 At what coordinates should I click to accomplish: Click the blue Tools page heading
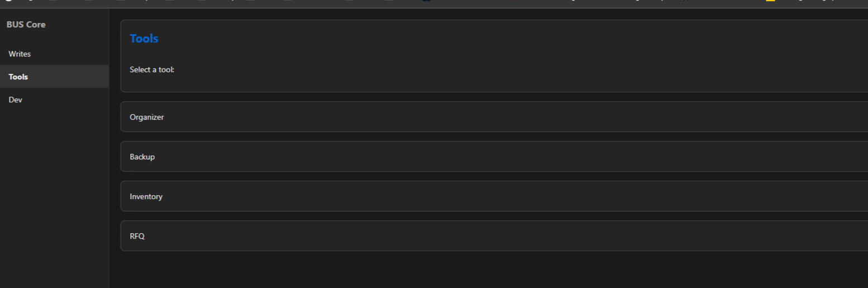(144, 39)
